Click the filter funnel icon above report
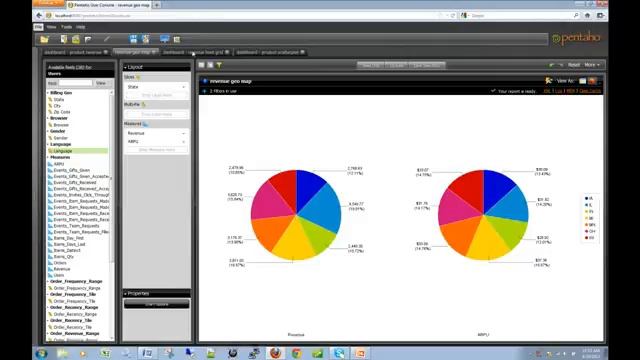Screen dimensions: 640x360 pyautogui.click(x=219, y=65)
